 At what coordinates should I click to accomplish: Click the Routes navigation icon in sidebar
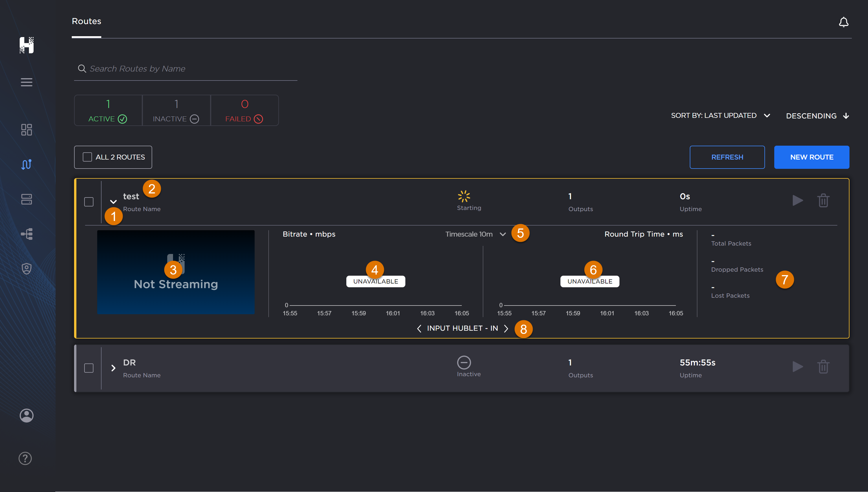pos(26,164)
